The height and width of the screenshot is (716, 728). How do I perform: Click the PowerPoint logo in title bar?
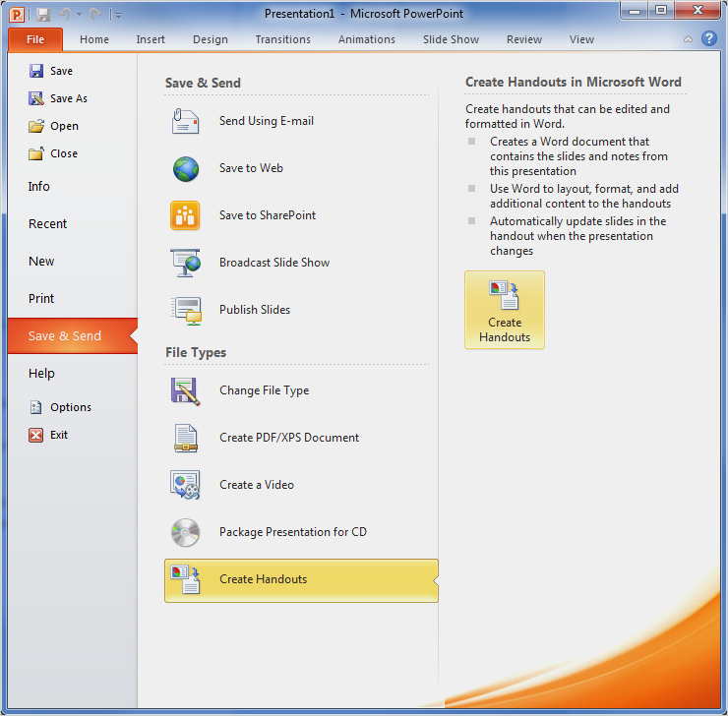point(17,15)
